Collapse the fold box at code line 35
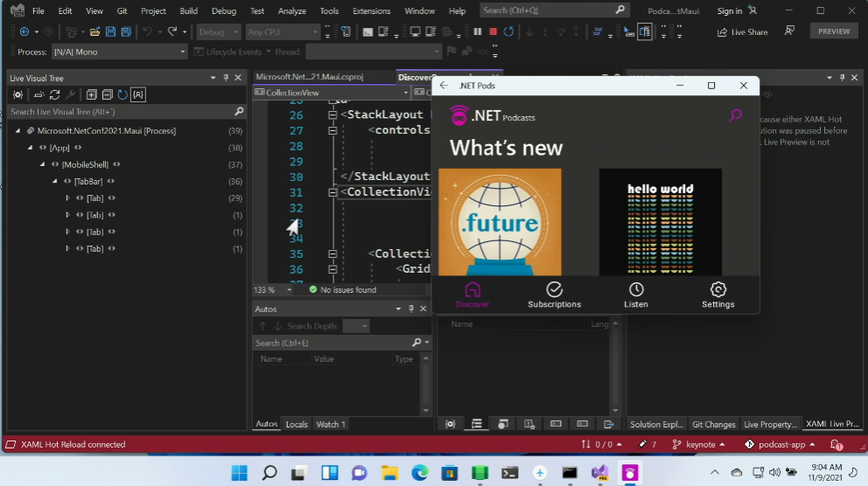Viewport: 868px width, 486px height. [x=332, y=254]
